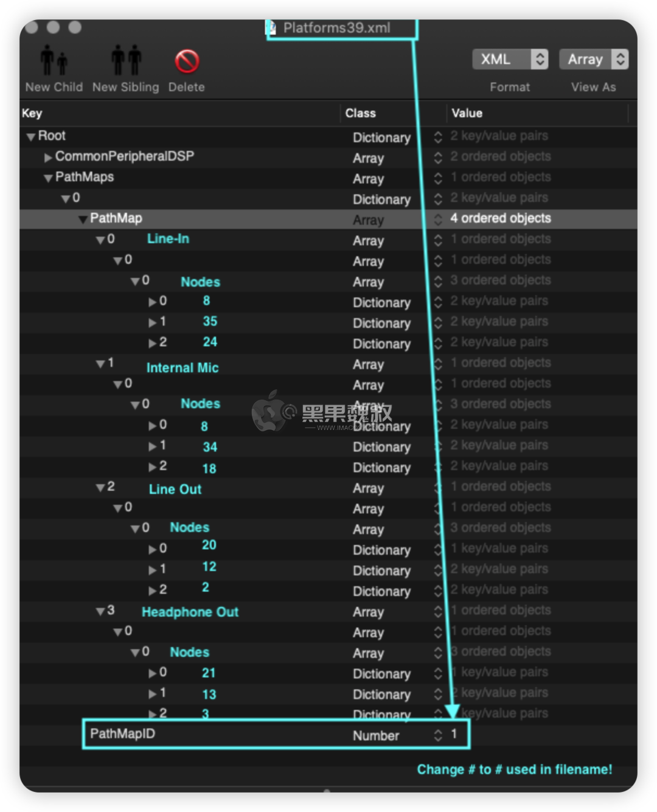657x812 pixels.
Task: Collapse the Root disclosure triangle
Action: [x=30, y=137]
